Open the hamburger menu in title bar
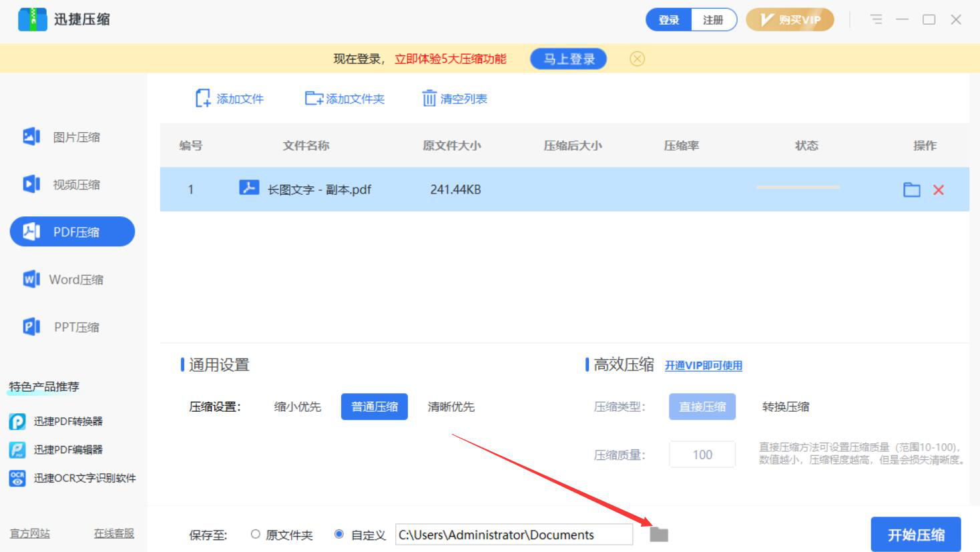980x552 pixels. pos(876,20)
